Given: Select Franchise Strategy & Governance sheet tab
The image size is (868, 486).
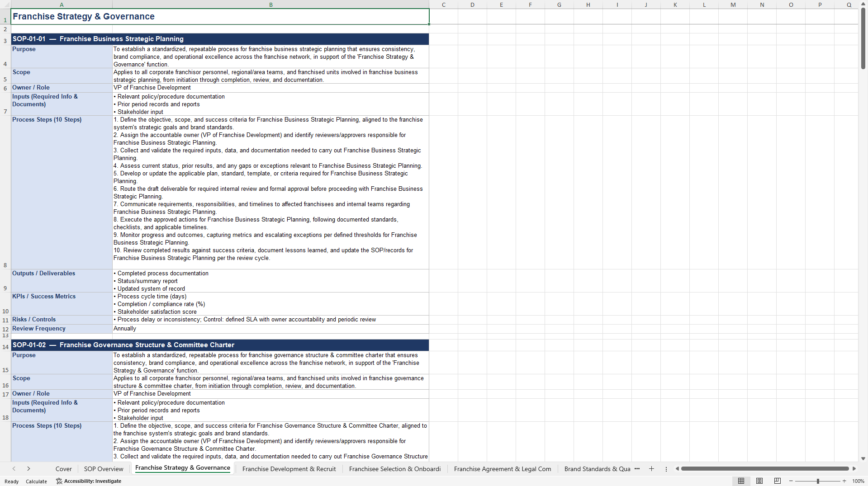Looking at the screenshot, I should [x=183, y=468].
